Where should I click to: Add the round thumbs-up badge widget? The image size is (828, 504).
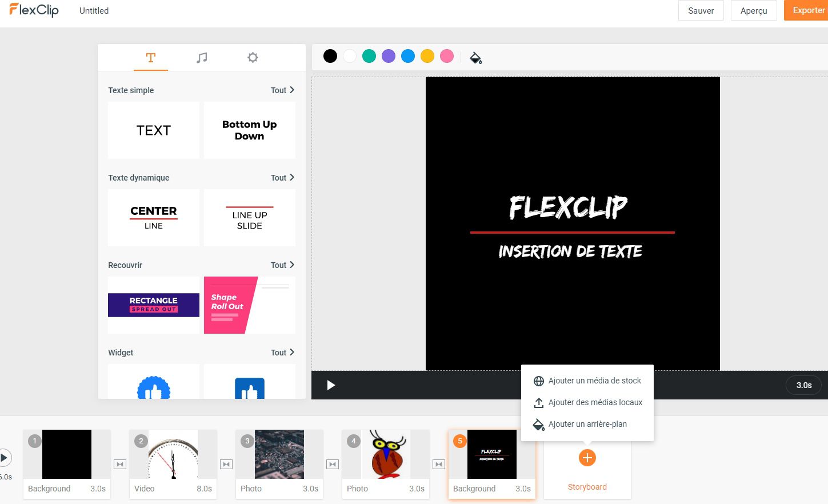coord(154,382)
